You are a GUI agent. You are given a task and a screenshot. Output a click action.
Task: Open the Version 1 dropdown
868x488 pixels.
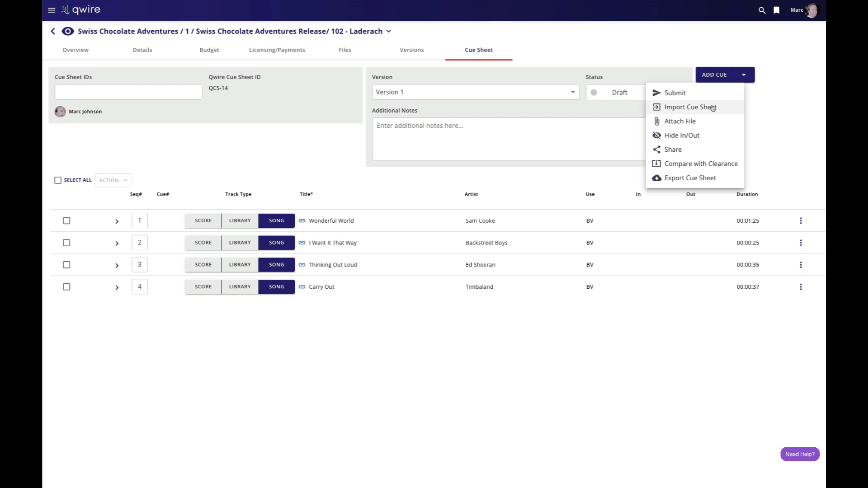coord(475,92)
